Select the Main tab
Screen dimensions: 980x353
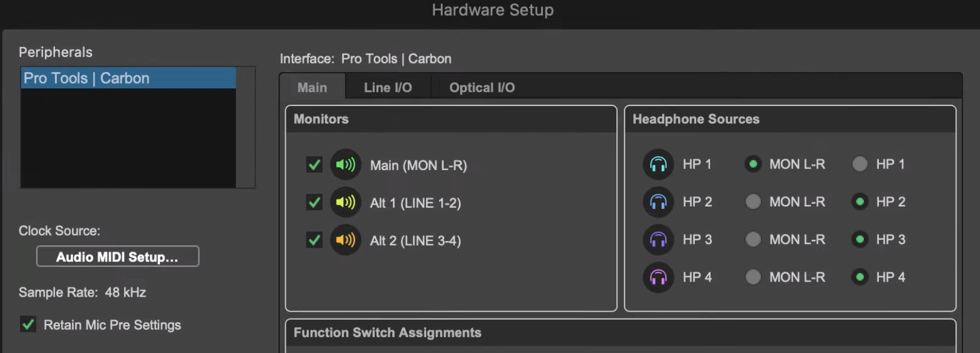coord(312,87)
